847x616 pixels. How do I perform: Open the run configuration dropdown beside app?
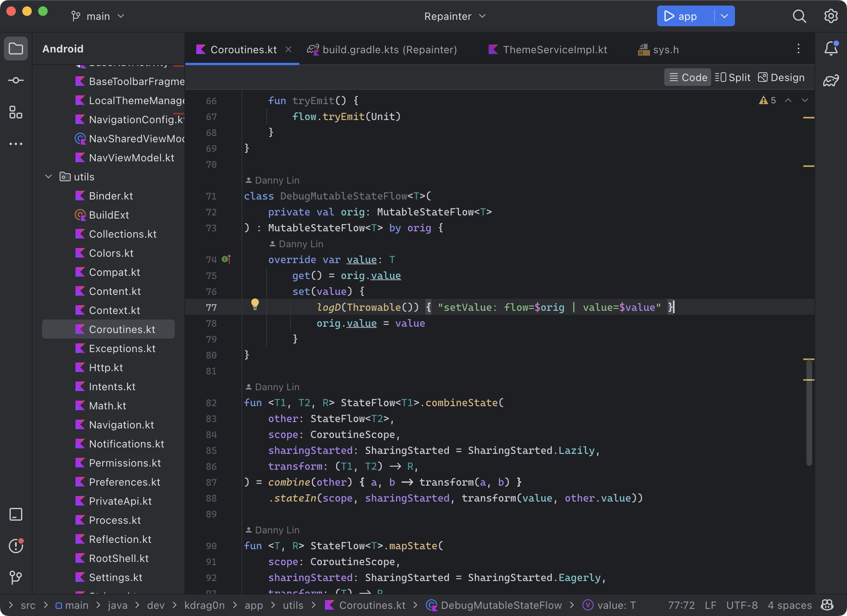pyautogui.click(x=724, y=16)
